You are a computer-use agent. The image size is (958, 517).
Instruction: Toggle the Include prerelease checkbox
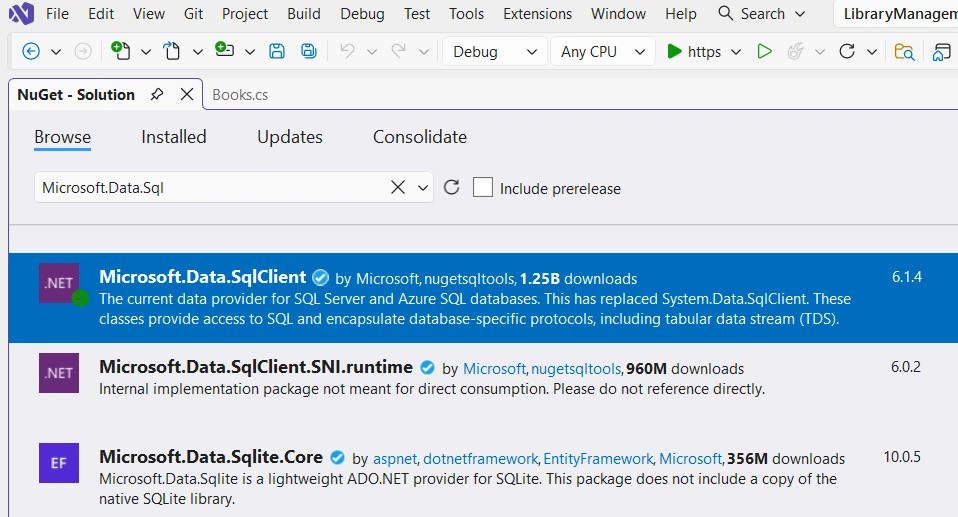[x=483, y=187]
